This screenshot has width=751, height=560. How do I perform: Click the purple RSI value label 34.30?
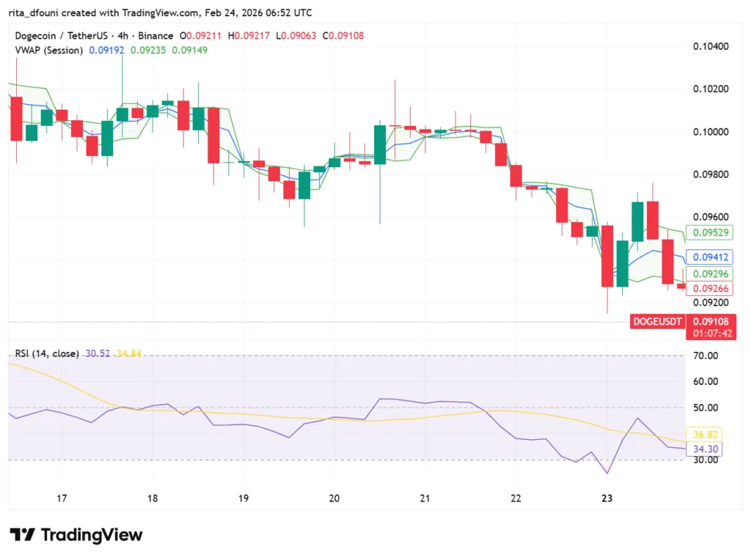704,449
